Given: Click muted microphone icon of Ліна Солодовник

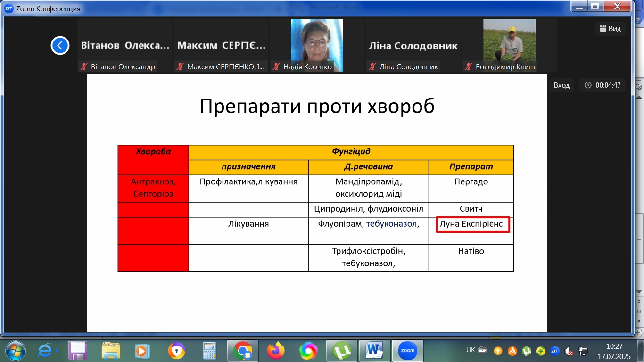Looking at the screenshot, I should [372, 66].
